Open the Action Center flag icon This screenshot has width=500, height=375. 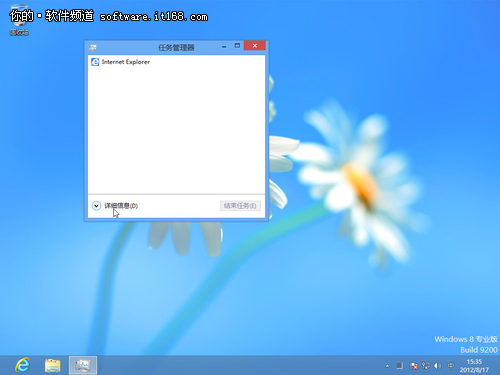point(414,366)
